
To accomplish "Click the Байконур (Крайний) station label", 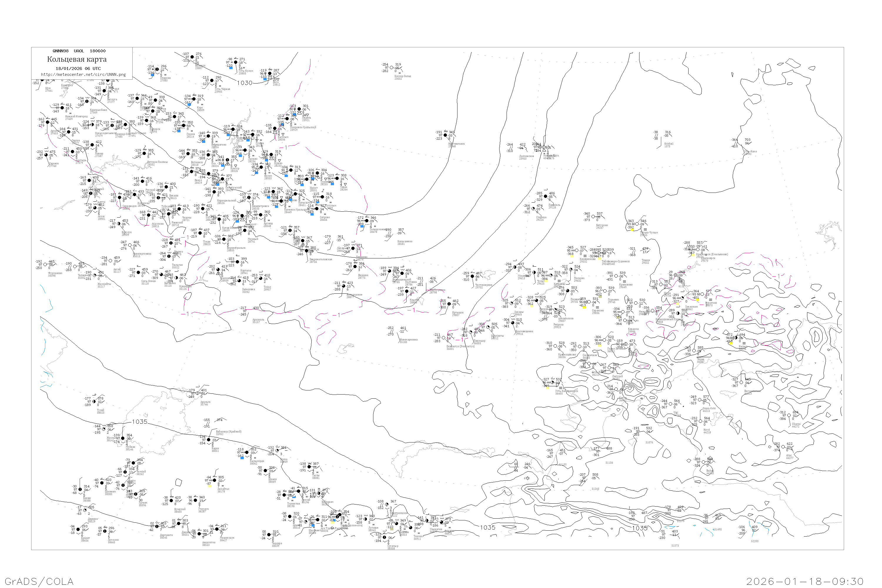I will point(228,432).
